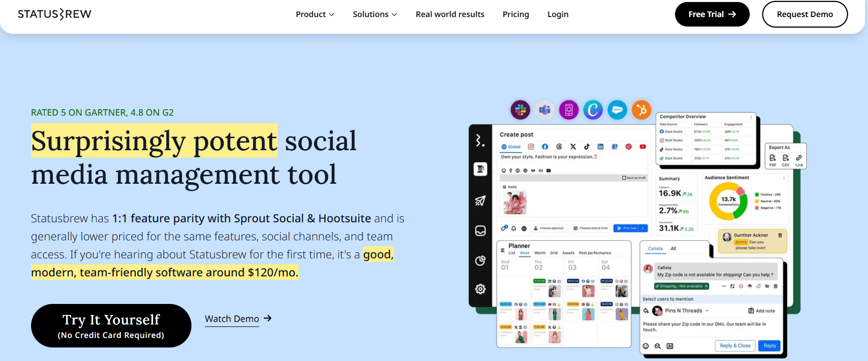Click the Audience Sentiment donut chart
This screenshot has height=361, width=868.
tap(729, 201)
